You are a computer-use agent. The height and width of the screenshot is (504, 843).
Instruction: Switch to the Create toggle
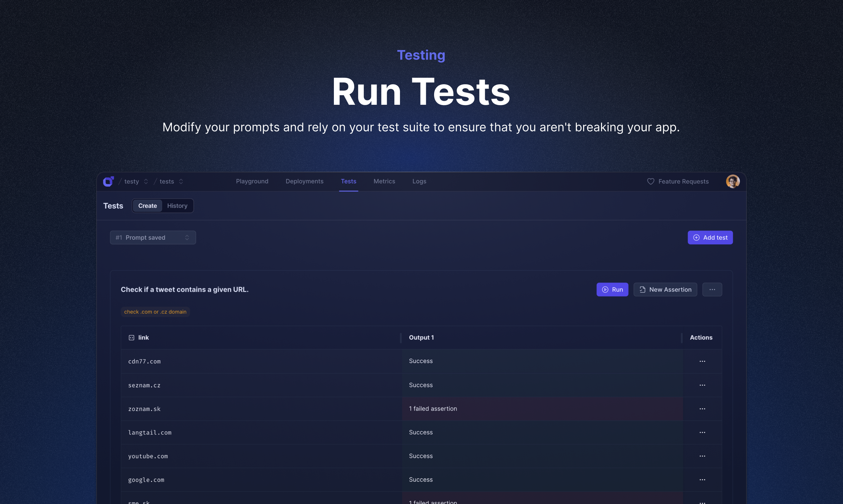tap(147, 206)
